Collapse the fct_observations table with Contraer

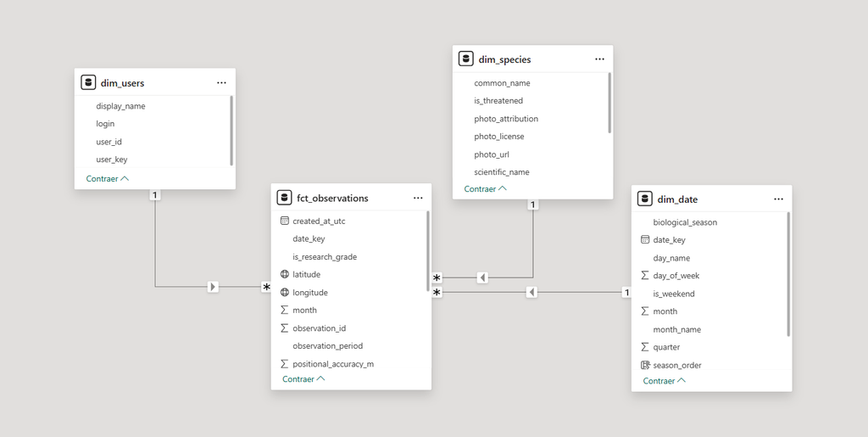(303, 378)
